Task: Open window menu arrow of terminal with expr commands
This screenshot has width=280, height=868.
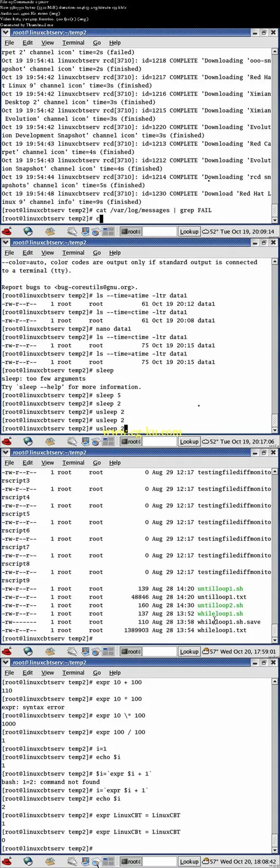Action: pyautogui.click(x=5, y=663)
